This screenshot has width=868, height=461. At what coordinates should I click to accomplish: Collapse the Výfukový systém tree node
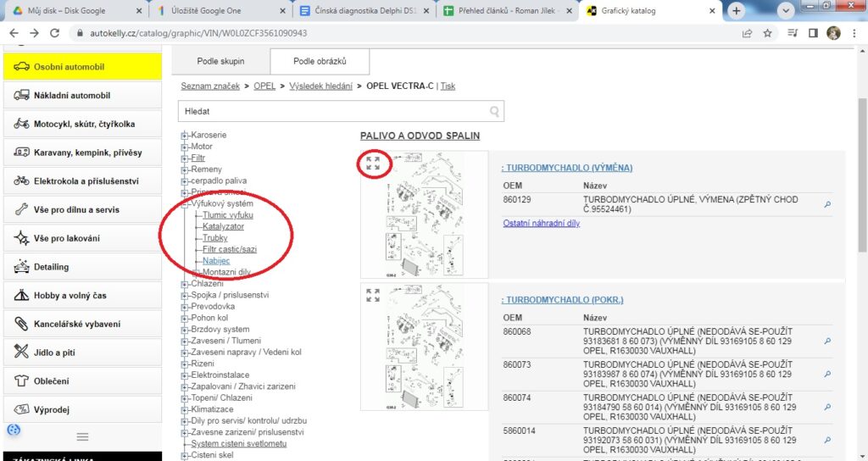[x=184, y=203]
